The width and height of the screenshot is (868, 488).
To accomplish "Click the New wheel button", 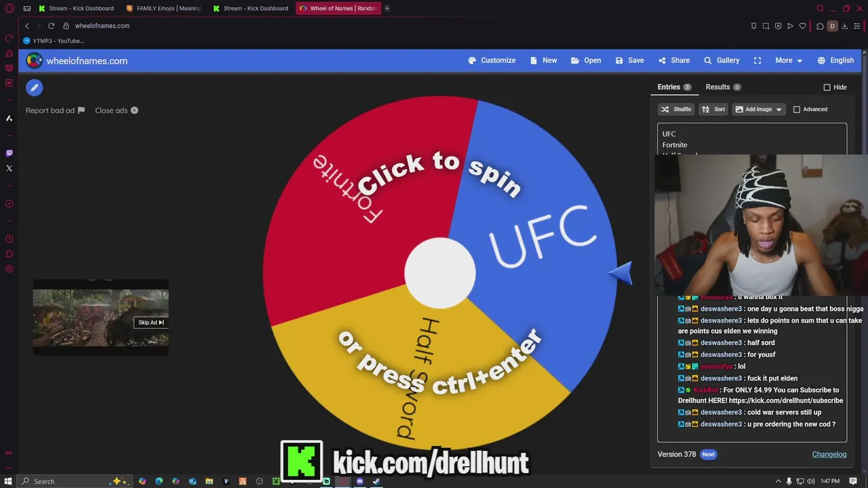I will click(x=543, y=60).
